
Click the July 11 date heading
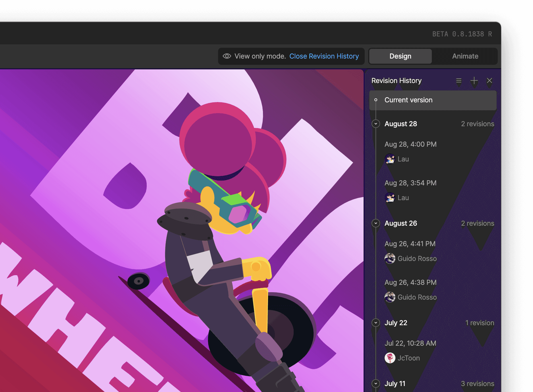tap(395, 384)
